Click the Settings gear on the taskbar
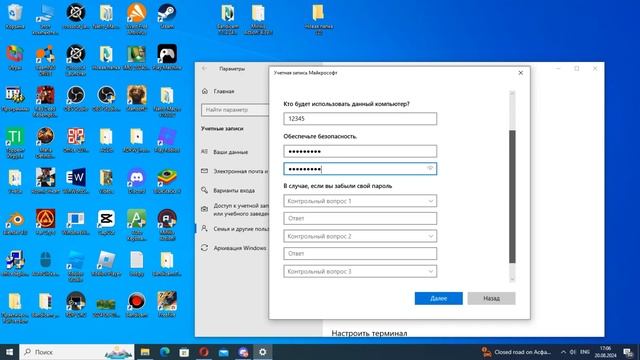Screen dimensions: 640x360 coord(262,352)
